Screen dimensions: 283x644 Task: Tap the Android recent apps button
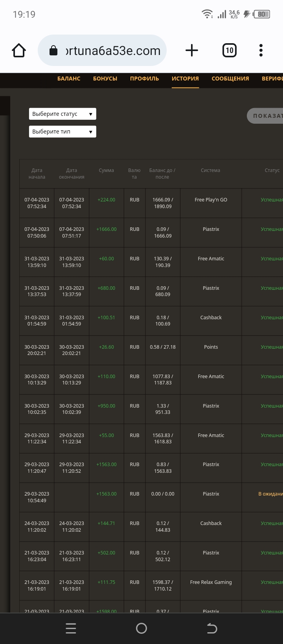71,628
